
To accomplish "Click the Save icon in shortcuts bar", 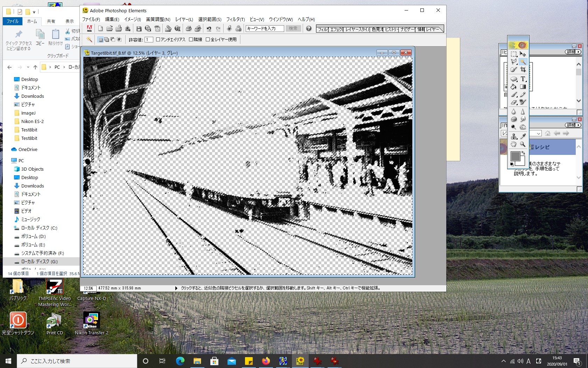I will 139,29.
